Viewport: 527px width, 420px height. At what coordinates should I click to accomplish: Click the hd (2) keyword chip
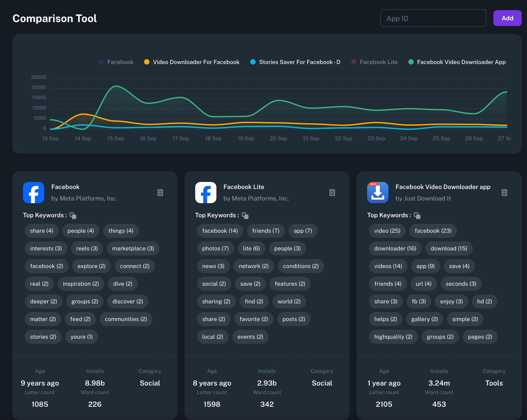485,301
